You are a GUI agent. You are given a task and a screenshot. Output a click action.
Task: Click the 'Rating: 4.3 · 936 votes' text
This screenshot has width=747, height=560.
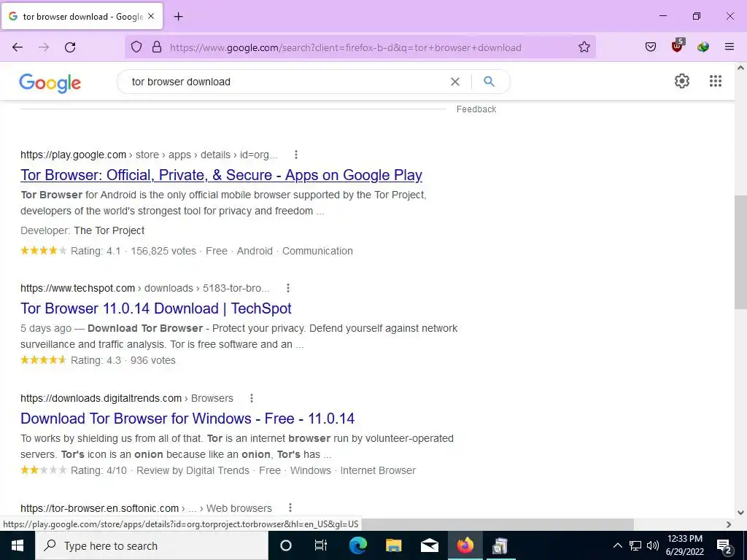123,360
